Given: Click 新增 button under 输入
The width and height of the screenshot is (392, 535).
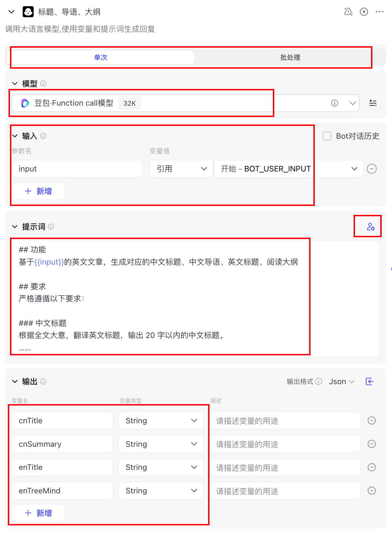Looking at the screenshot, I should (x=38, y=191).
